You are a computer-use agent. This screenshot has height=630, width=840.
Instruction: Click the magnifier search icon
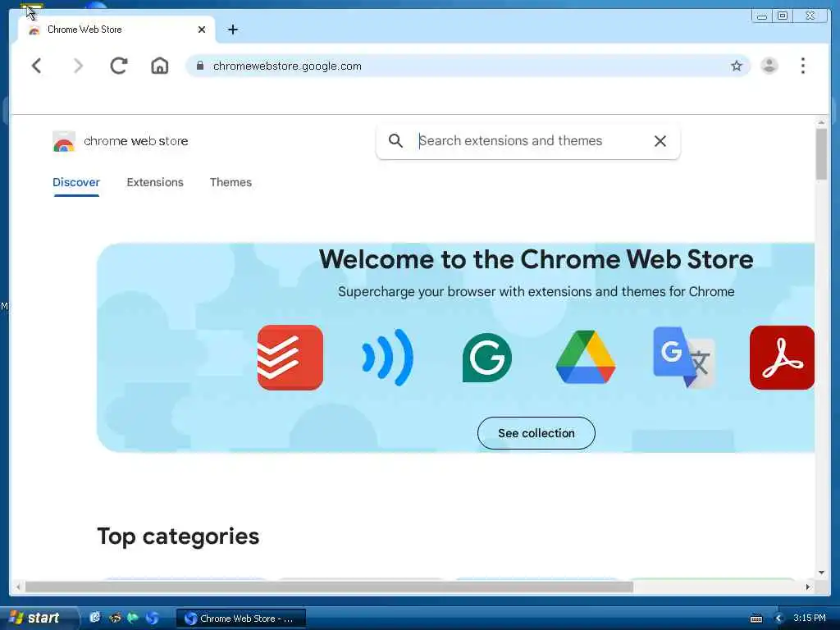[x=395, y=141]
